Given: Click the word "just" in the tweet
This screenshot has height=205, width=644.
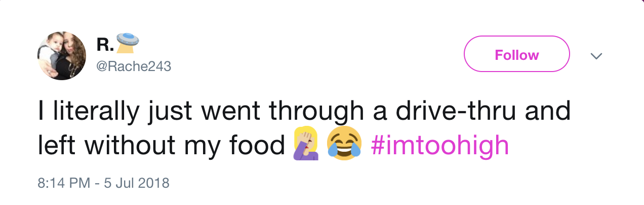Looking at the screenshot, I should (165, 112).
